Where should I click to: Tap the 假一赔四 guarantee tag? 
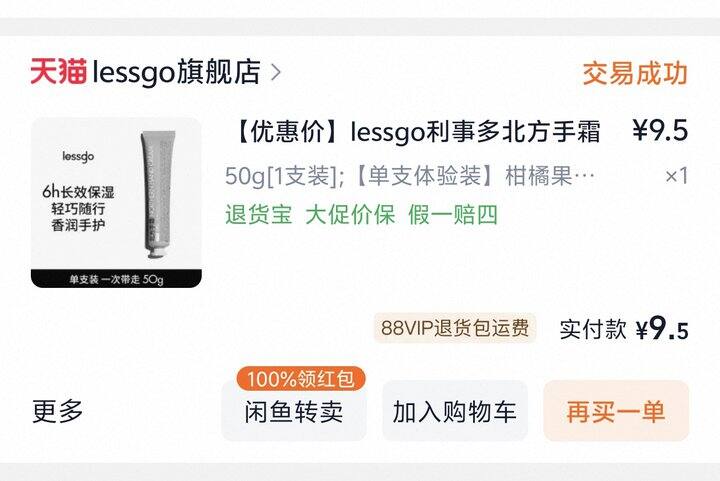453,214
